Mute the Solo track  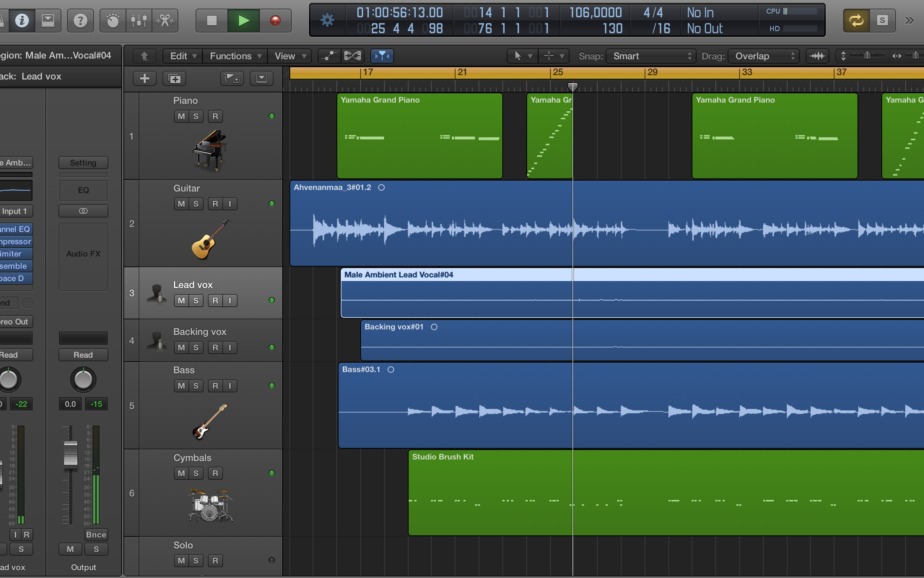pos(181,561)
